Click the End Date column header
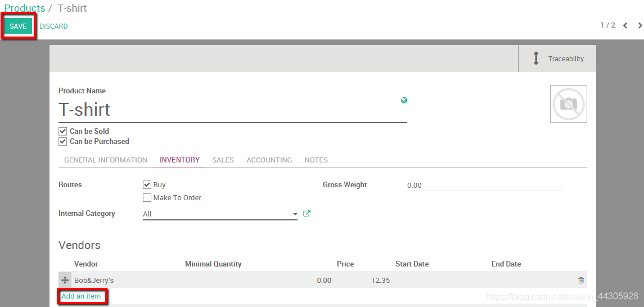Image resolution: width=644 pixels, height=307 pixels. (x=506, y=264)
